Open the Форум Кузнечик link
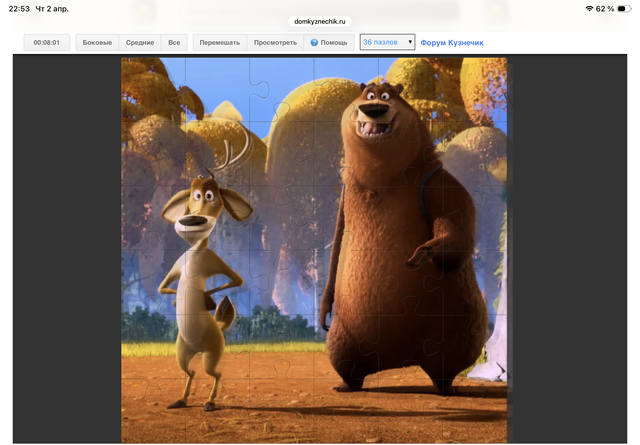This screenshot has width=640, height=445. click(x=453, y=43)
